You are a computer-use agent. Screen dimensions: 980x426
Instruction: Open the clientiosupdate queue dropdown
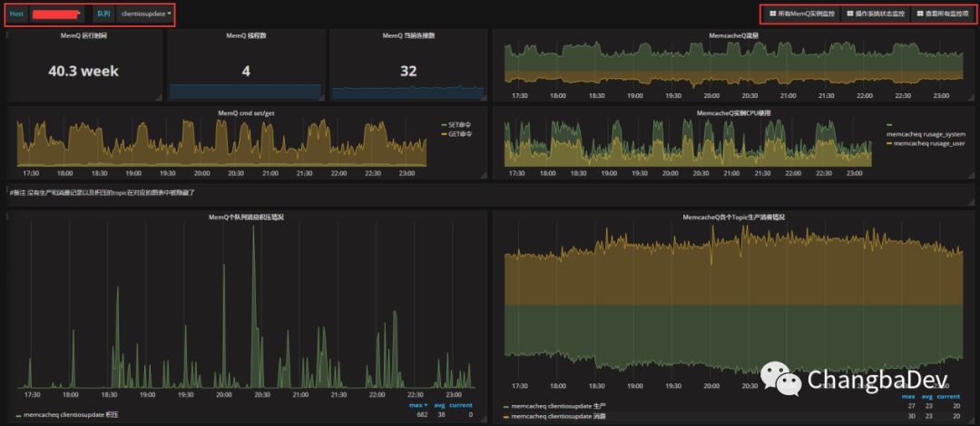(146, 13)
